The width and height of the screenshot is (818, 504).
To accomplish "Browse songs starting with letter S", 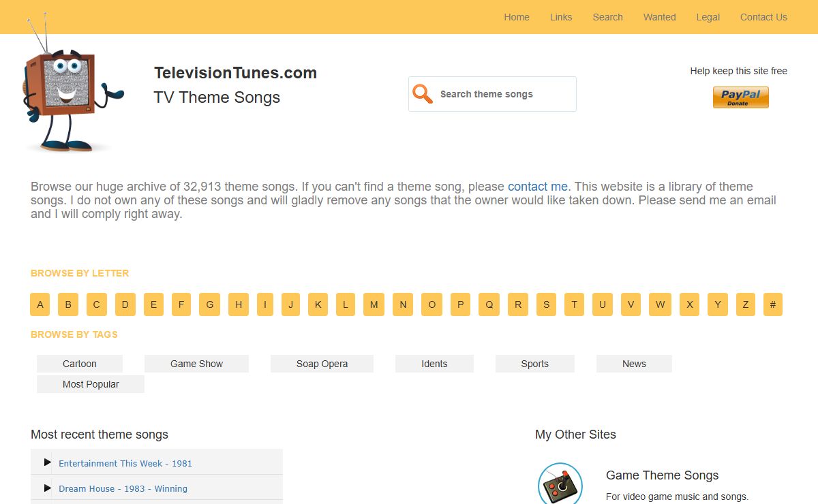I will coord(546,304).
